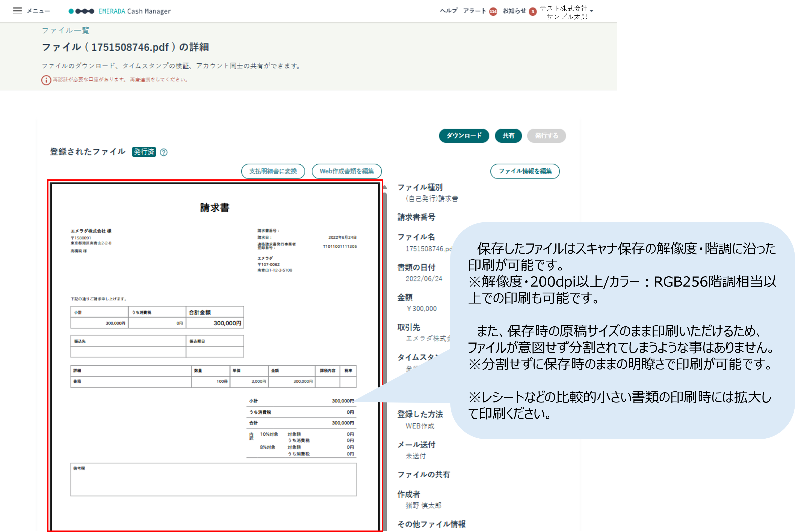The width and height of the screenshot is (795, 532).
Task: Open the アラート menu item
Action: [474, 11]
